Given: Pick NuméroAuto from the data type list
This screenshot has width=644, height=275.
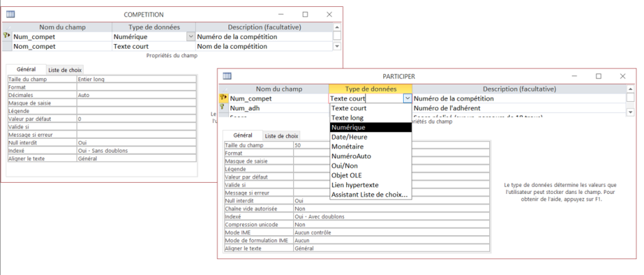Looking at the screenshot, I should coord(370,156).
